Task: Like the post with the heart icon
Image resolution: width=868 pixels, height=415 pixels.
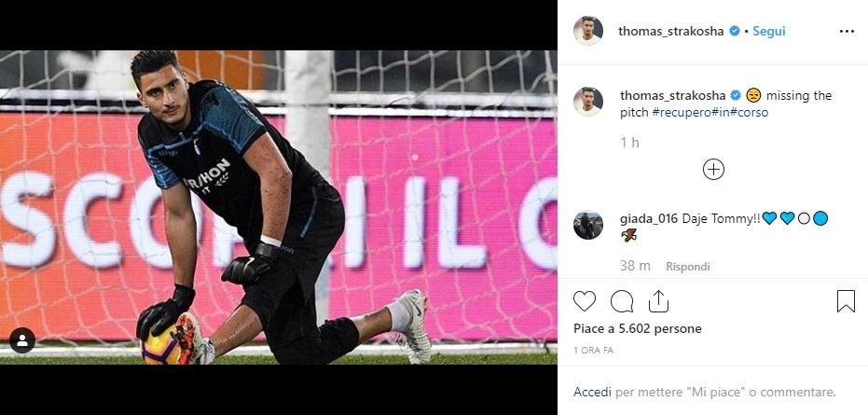Action: click(584, 301)
